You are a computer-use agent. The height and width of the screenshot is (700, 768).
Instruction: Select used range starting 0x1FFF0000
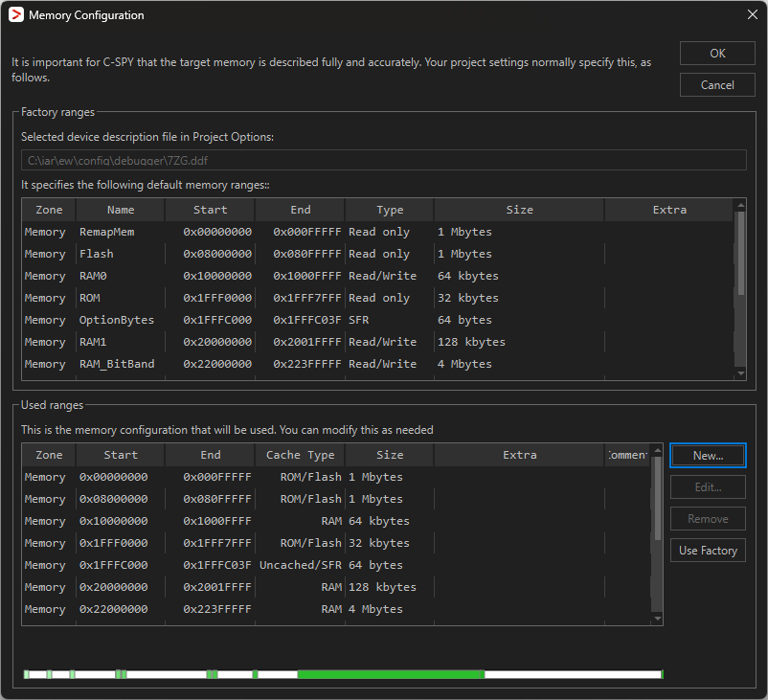336,543
